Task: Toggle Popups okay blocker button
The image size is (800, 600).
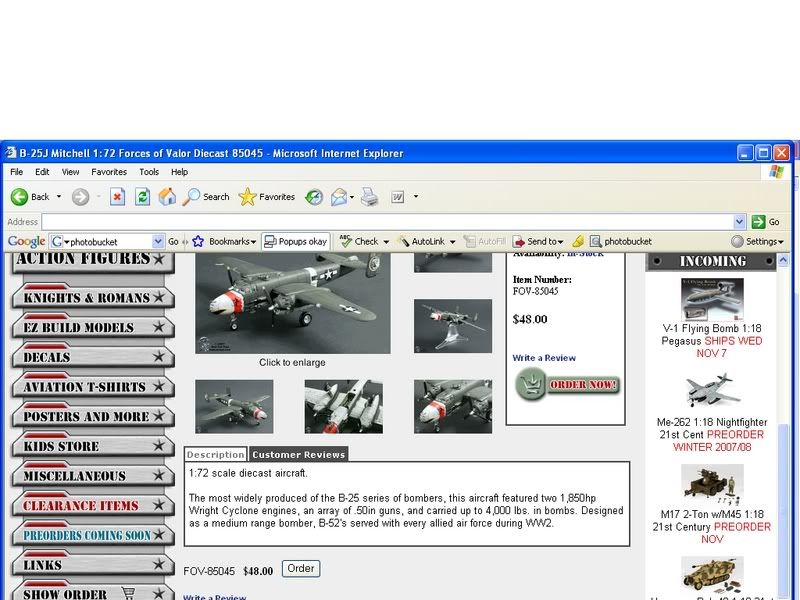Action: (296, 241)
